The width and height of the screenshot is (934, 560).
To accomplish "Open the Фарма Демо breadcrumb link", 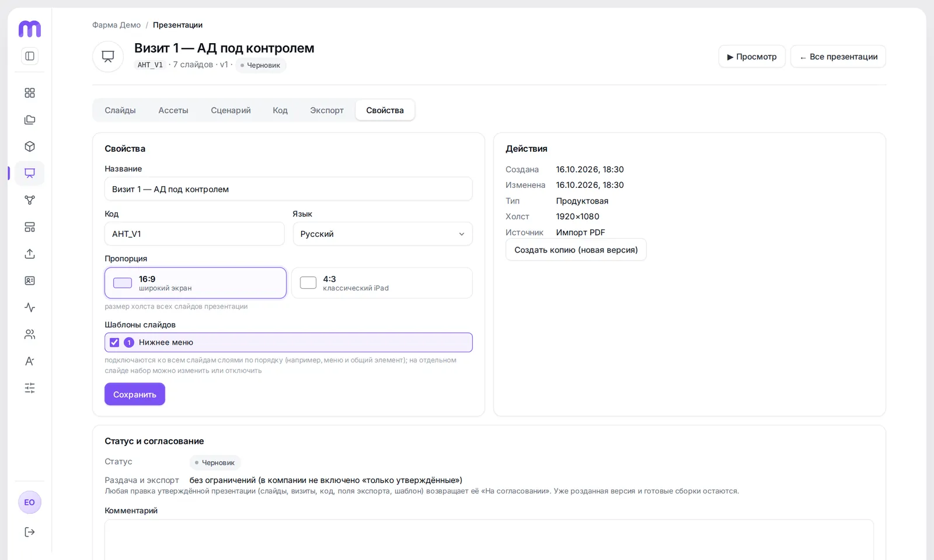I will (x=116, y=25).
